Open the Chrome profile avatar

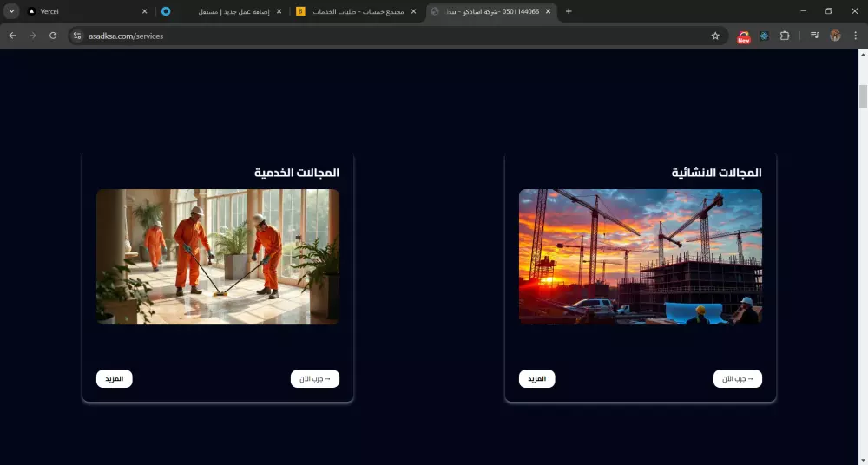[x=835, y=36]
